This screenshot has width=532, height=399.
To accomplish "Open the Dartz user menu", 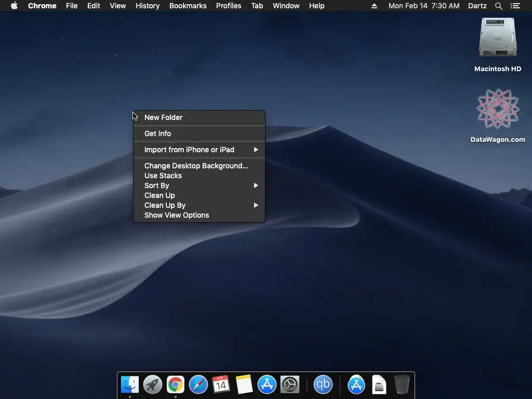I will point(477,6).
